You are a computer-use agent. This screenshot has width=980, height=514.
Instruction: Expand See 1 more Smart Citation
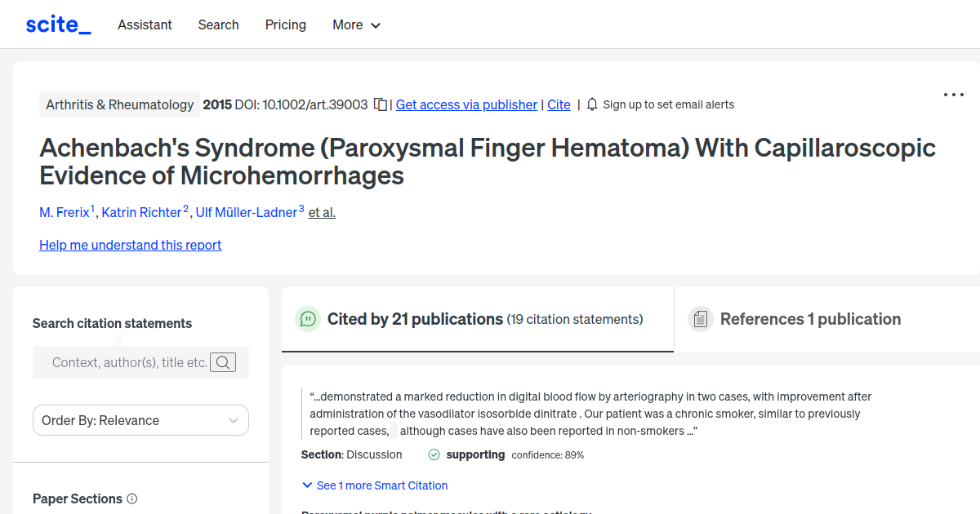click(374, 485)
